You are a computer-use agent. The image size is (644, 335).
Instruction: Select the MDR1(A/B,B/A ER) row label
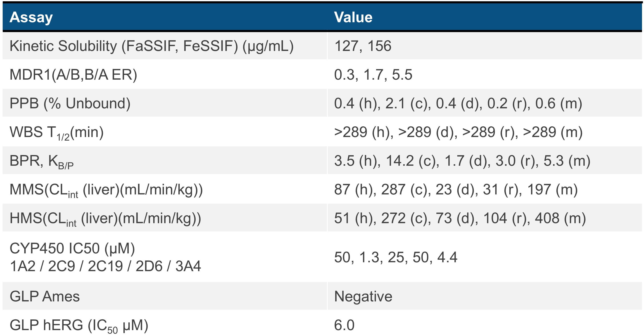73,75
